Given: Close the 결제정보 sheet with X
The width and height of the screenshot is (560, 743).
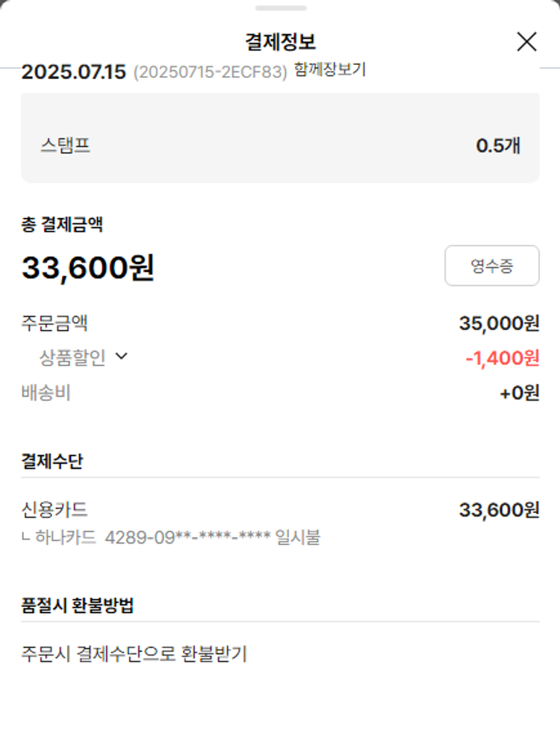Looking at the screenshot, I should (526, 42).
